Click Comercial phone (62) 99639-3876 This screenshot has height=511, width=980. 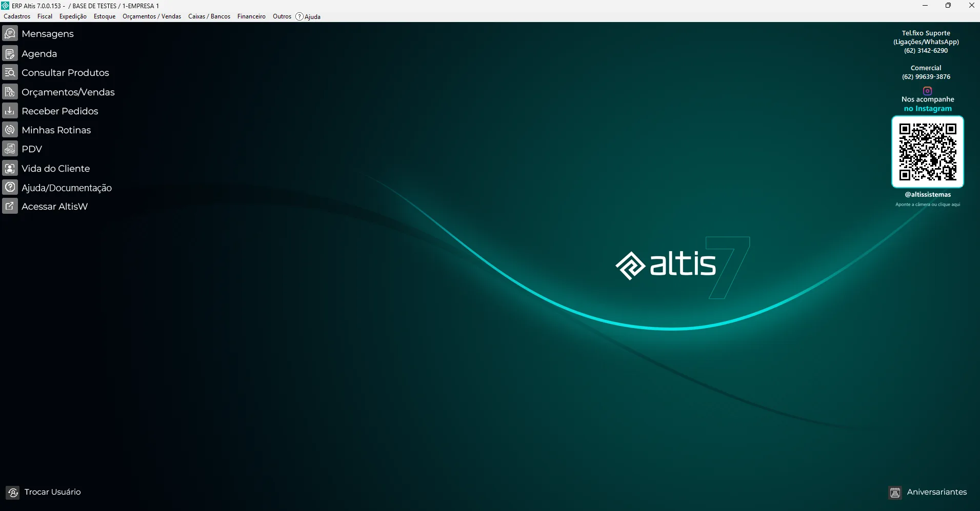(926, 77)
